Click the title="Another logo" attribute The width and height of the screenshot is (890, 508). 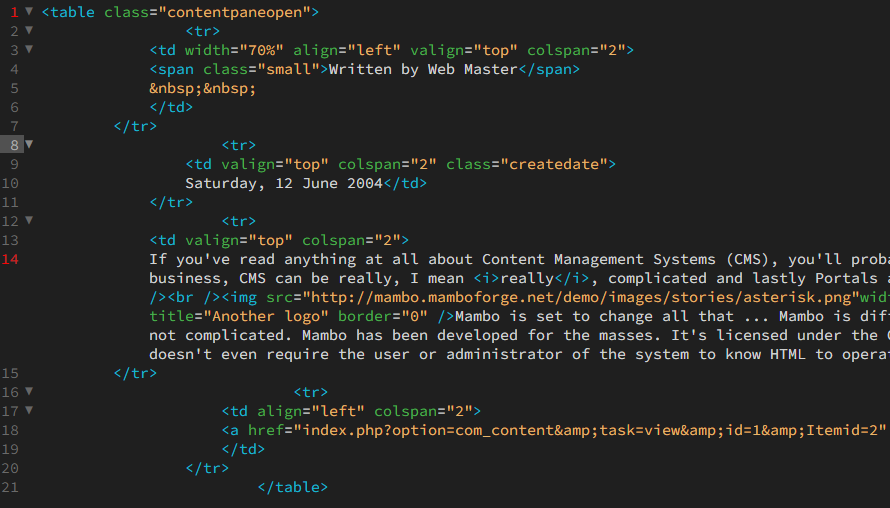tap(238, 316)
